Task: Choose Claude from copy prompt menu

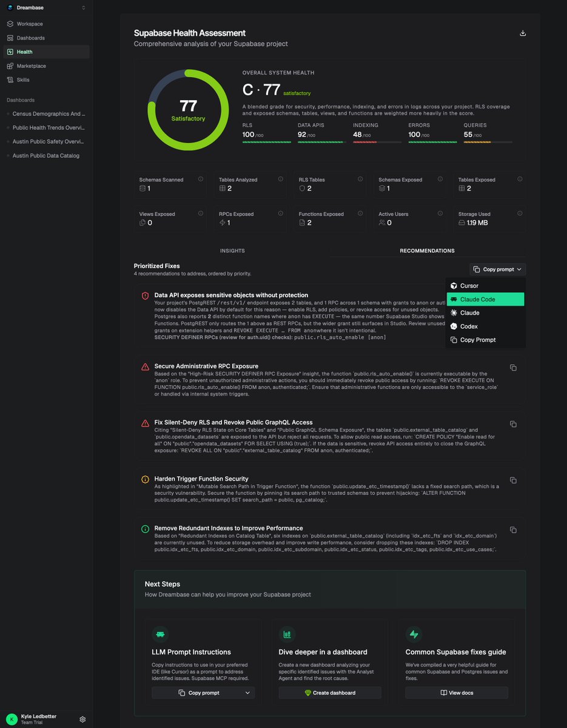Action: (486, 313)
